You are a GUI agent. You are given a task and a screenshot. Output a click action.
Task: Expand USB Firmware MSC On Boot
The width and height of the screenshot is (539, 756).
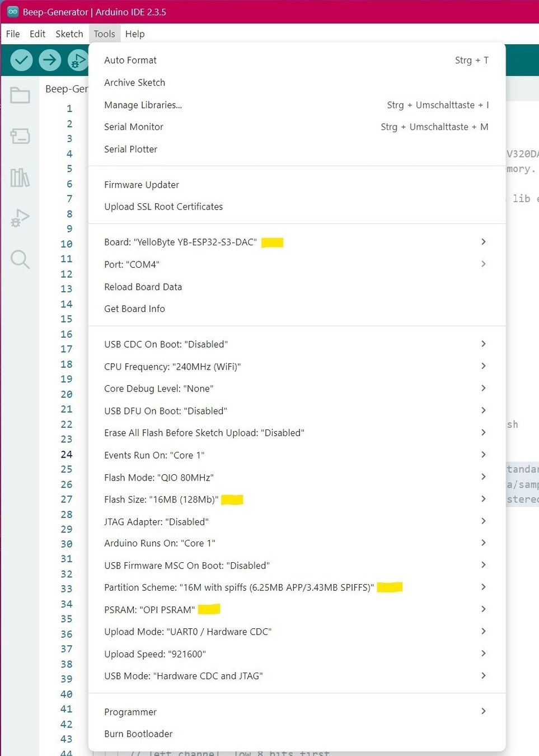pyautogui.click(x=297, y=566)
